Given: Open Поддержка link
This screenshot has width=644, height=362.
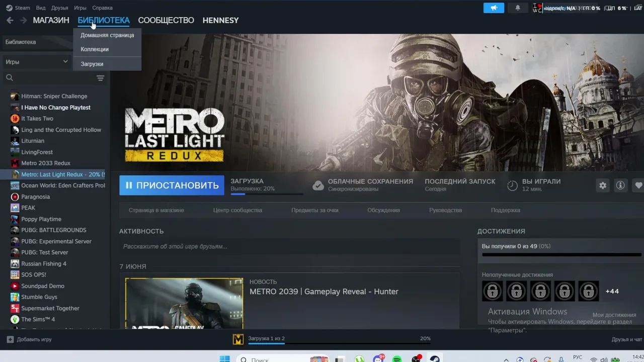Looking at the screenshot, I should pos(505,210).
